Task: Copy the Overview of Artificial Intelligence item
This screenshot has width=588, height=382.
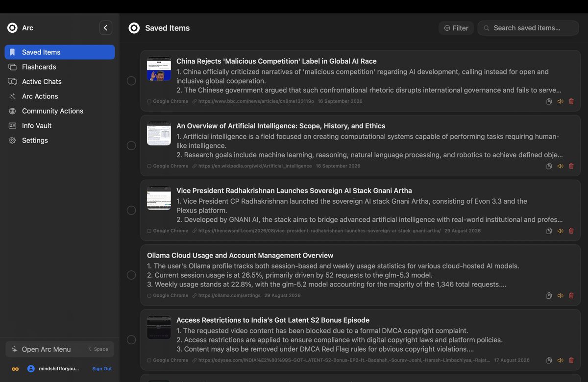Action: (549, 166)
